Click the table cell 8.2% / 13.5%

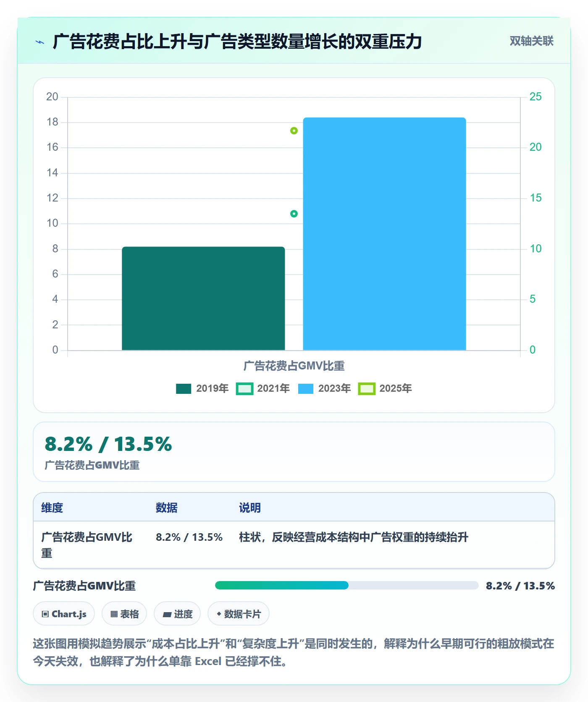tap(189, 537)
